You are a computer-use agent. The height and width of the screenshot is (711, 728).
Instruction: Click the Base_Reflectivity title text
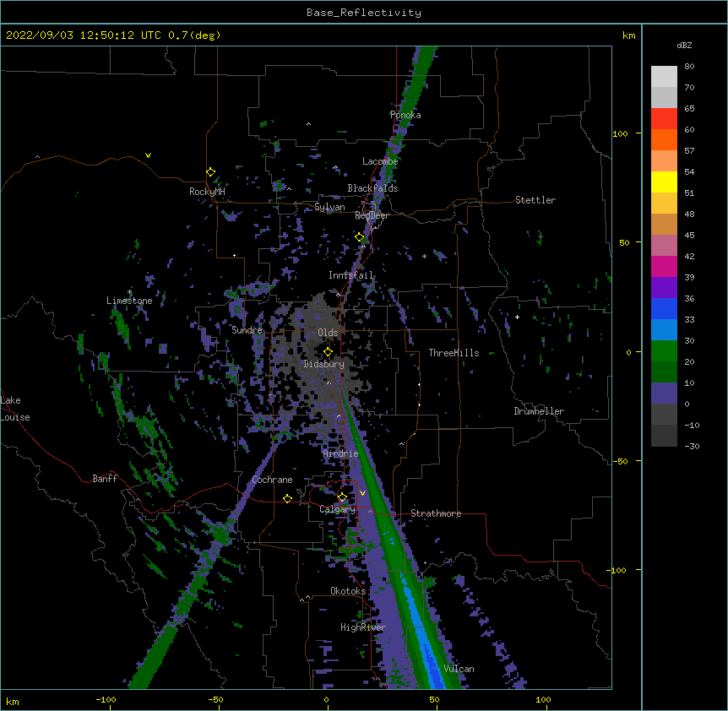(x=364, y=13)
